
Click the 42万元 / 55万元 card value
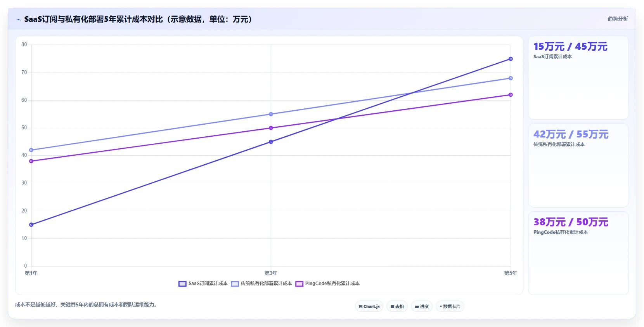[571, 134]
